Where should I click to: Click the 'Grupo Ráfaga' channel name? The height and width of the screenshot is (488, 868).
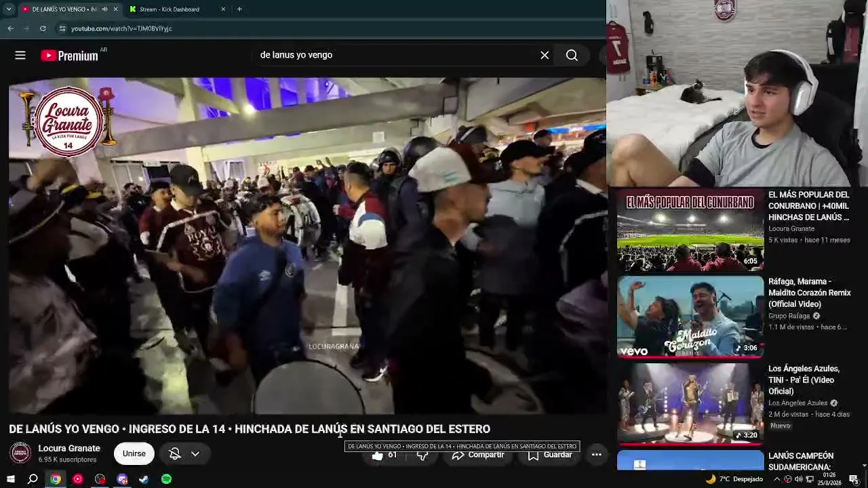[x=789, y=316]
